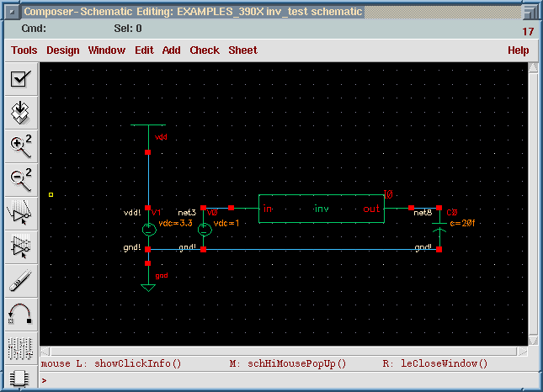Click the vertical scrollbar down arrow
Viewport: 543px width, 392px height.
point(533,341)
